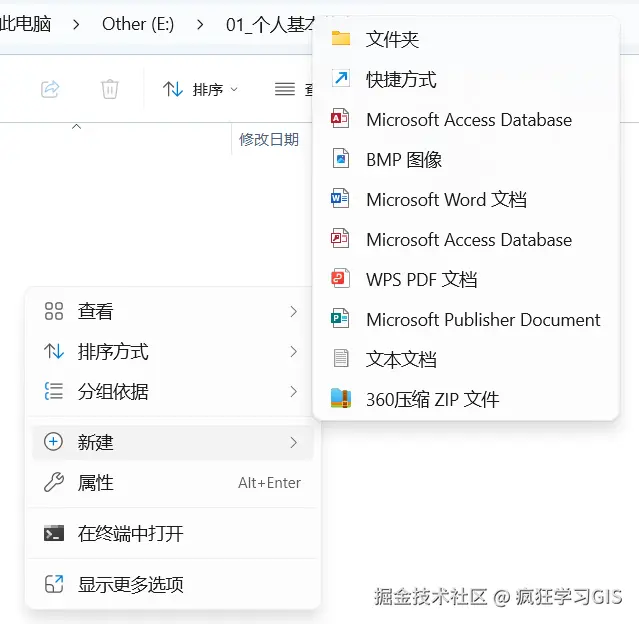The image size is (639, 624).
Task: Expand the chevron after Other (E:)
Action: click(x=200, y=25)
